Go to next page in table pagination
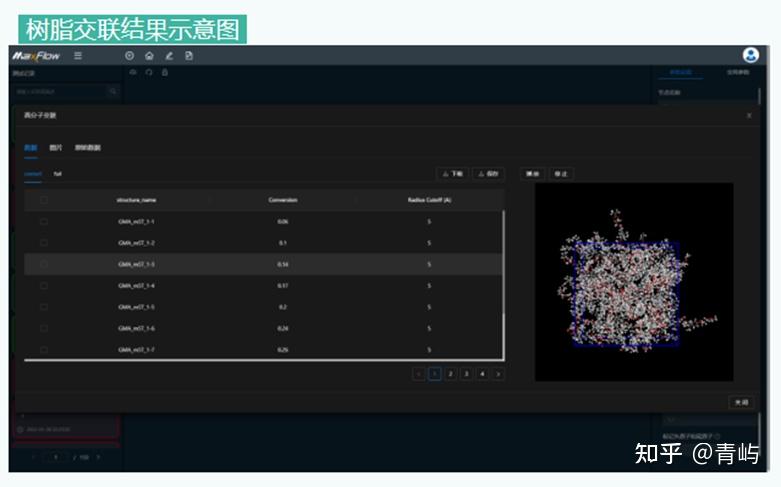This screenshot has width=781, height=487. click(498, 374)
